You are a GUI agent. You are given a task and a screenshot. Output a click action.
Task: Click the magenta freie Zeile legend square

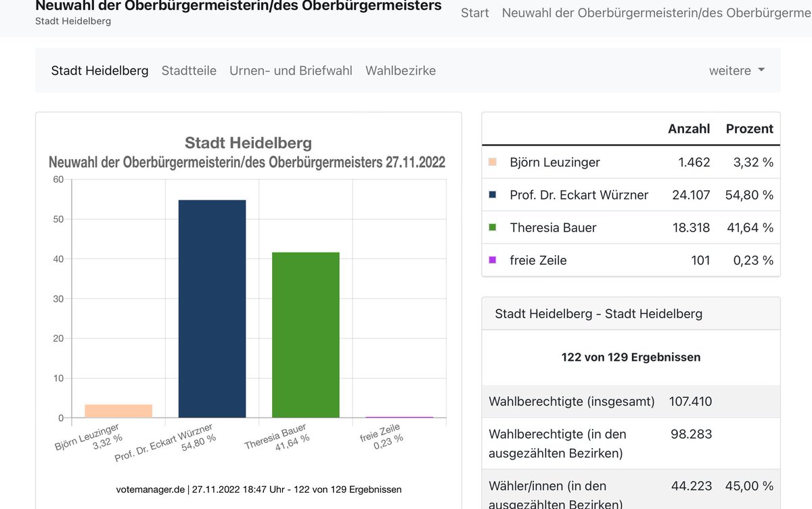[x=493, y=260]
